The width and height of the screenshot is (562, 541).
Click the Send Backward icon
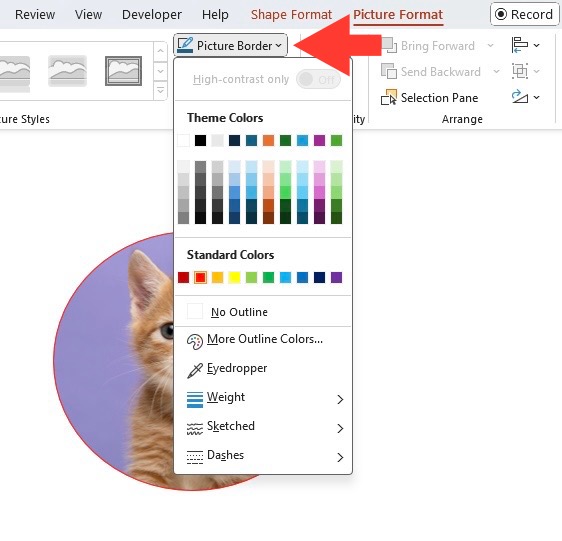[389, 71]
